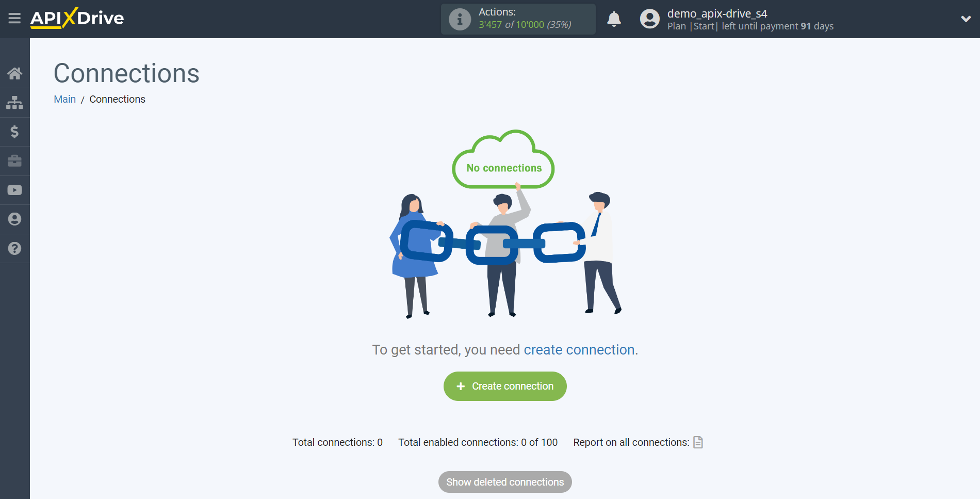Click the demo_apix-drive_s4 username
This screenshot has height=499, width=980.
tap(717, 13)
